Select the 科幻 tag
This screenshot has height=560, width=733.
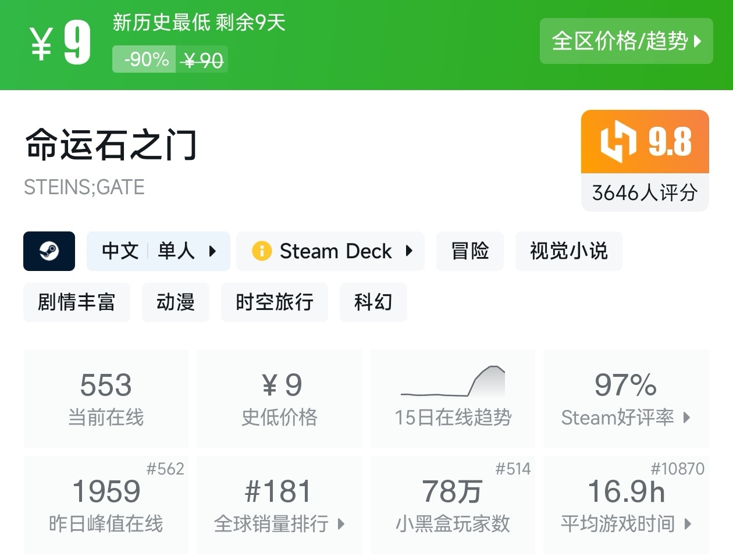[x=373, y=302]
